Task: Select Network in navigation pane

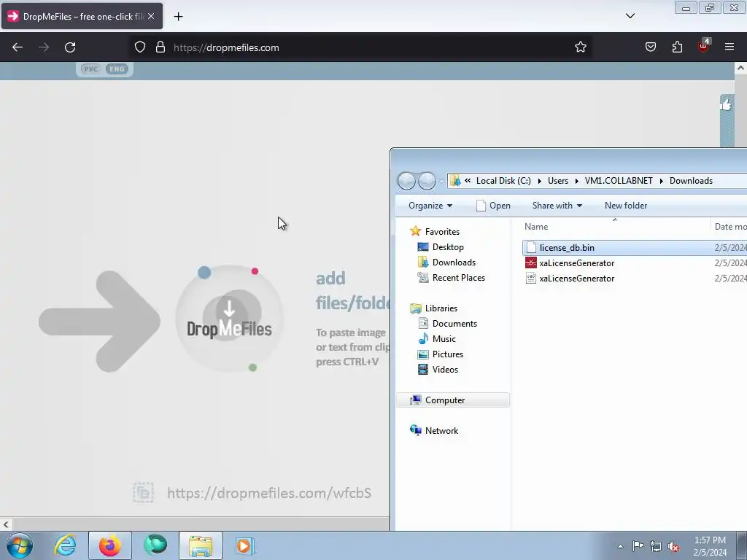Action: tap(441, 430)
